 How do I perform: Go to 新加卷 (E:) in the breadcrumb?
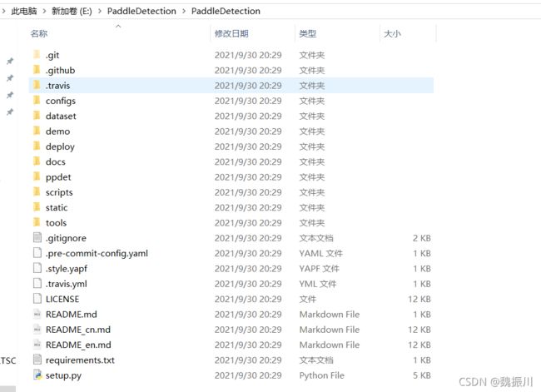72,11
